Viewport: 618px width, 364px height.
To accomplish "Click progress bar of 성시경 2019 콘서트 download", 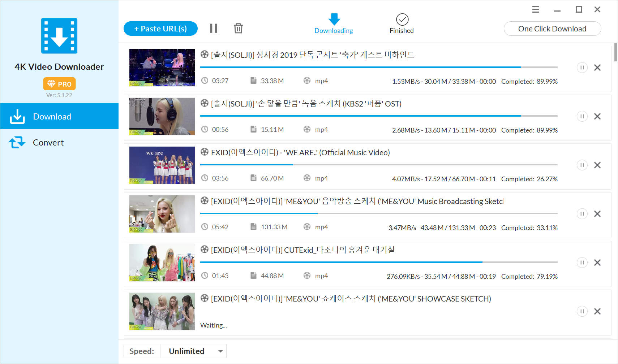I will click(379, 67).
